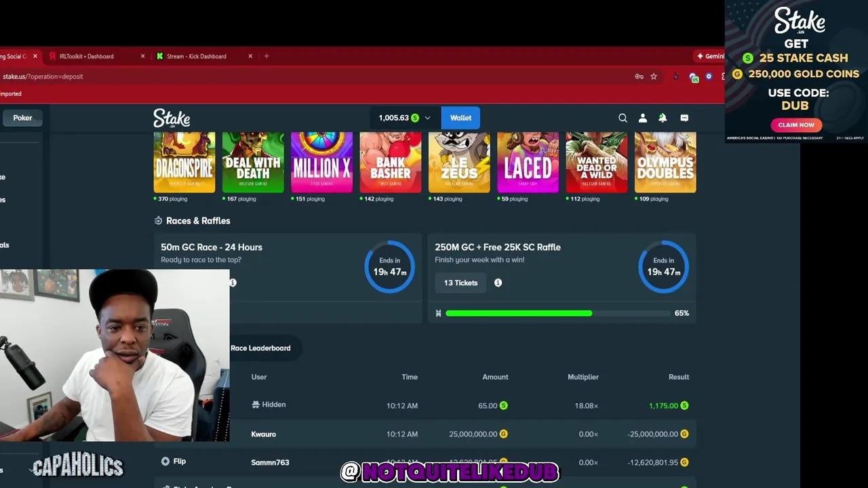Click the Stake logo in the header
The height and width of the screenshot is (488, 868).
pyautogui.click(x=171, y=118)
